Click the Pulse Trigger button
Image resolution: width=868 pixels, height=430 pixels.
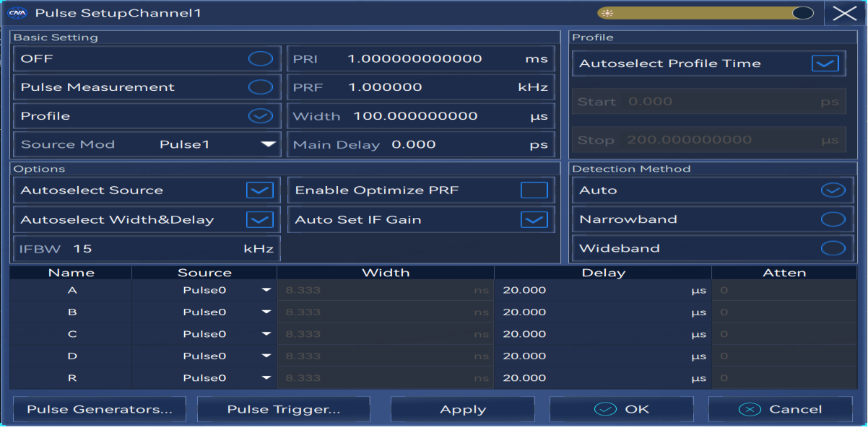coord(284,409)
